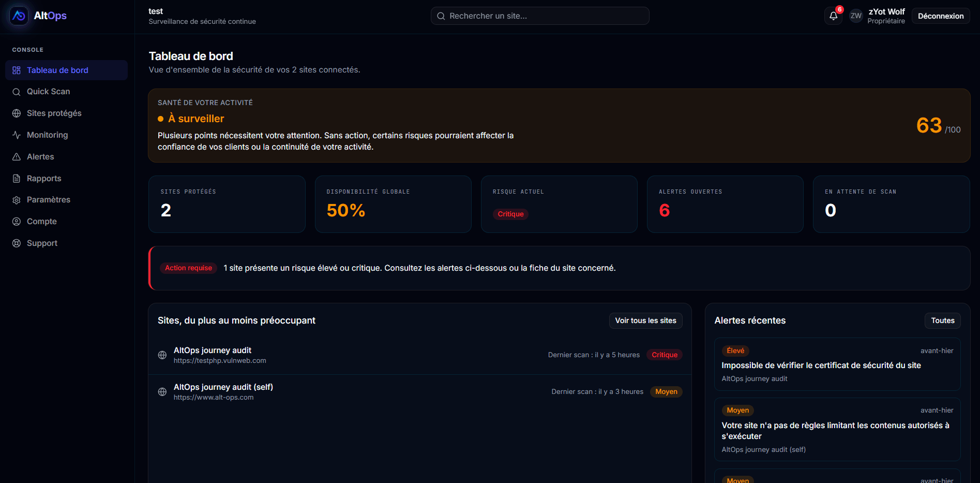The width and height of the screenshot is (980, 483).
Task: Click the zYot Wolf user name
Action: [886, 11]
